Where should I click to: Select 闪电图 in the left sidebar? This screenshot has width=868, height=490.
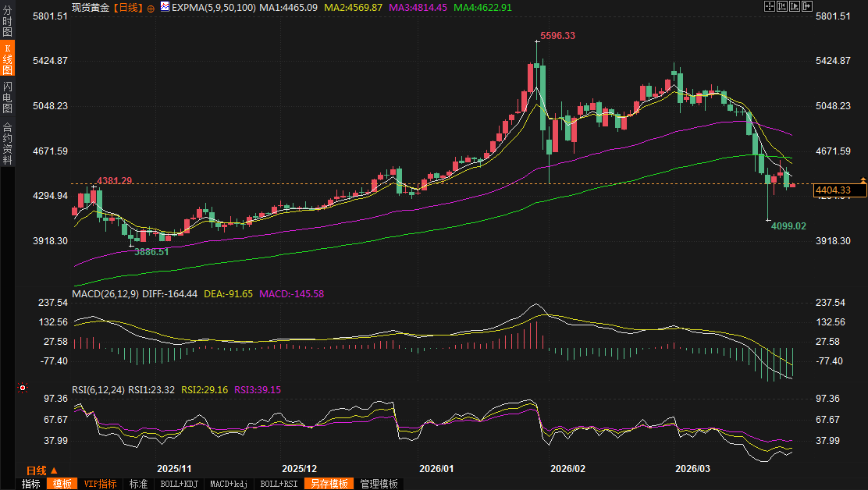[7, 98]
